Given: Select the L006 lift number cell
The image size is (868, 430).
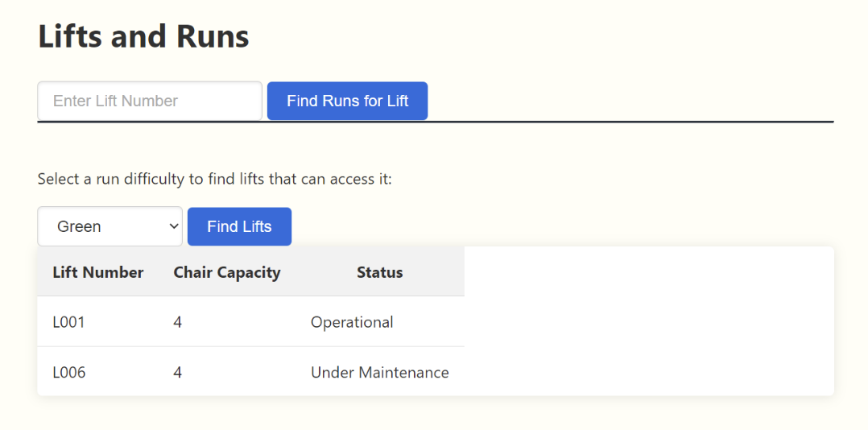Looking at the screenshot, I should click(x=69, y=372).
